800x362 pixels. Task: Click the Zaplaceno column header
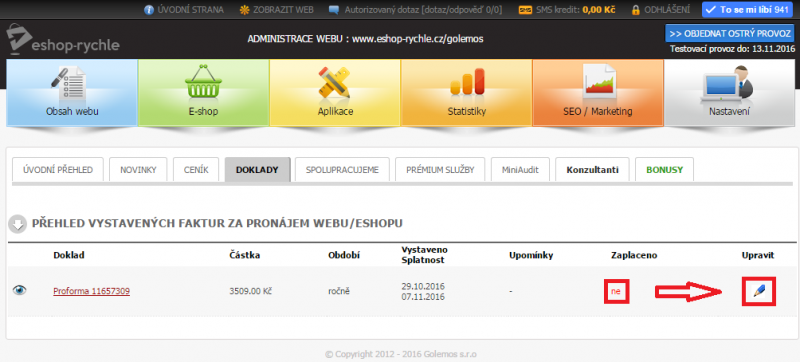634,255
